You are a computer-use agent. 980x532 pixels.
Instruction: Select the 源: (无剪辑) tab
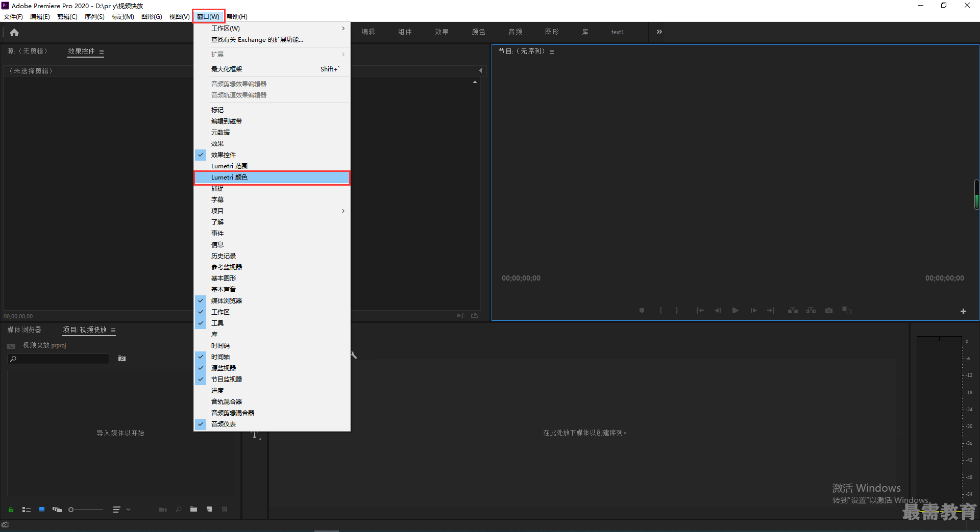[28, 51]
